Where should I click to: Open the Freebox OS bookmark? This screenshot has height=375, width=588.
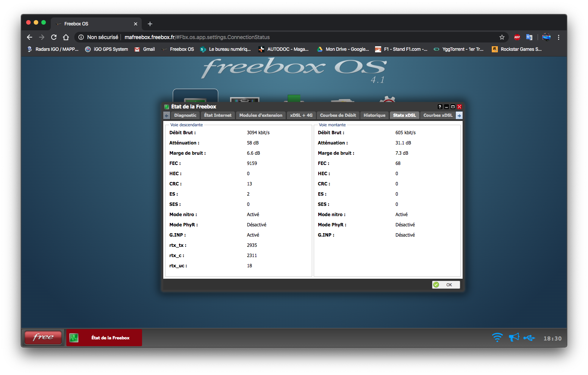(x=178, y=49)
